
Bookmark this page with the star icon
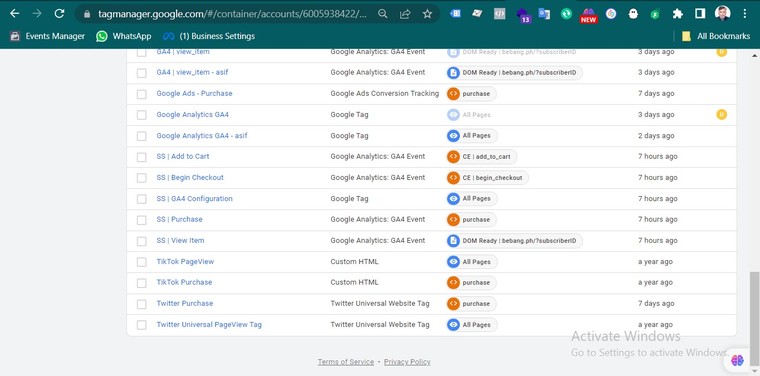(427, 14)
